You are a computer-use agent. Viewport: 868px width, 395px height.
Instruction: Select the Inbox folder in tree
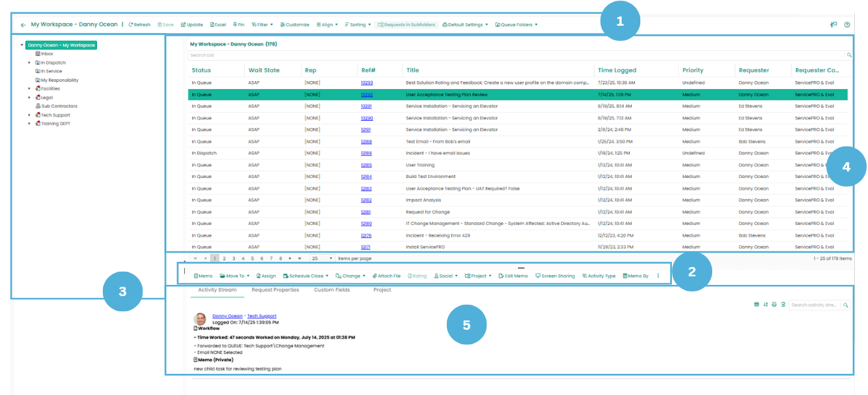pos(46,54)
